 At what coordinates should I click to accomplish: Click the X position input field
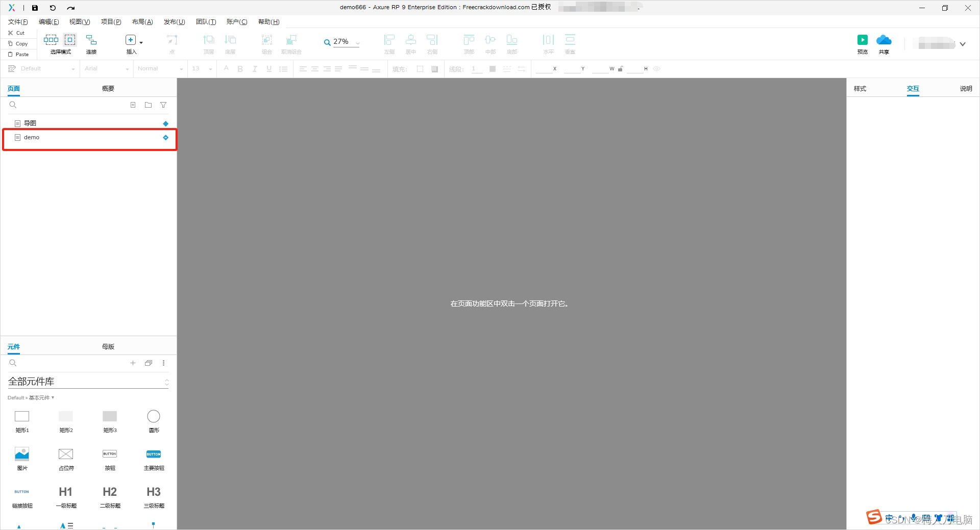[544, 69]
